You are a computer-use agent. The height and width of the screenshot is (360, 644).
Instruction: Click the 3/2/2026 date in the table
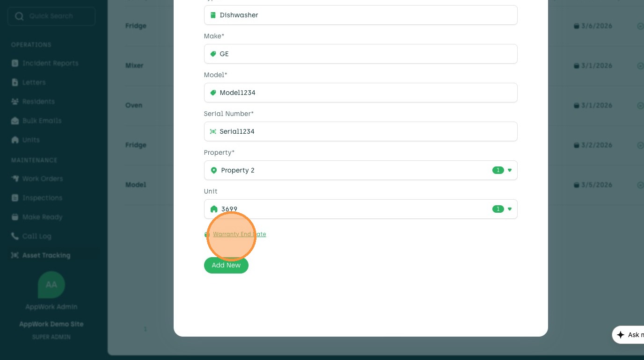597,145
